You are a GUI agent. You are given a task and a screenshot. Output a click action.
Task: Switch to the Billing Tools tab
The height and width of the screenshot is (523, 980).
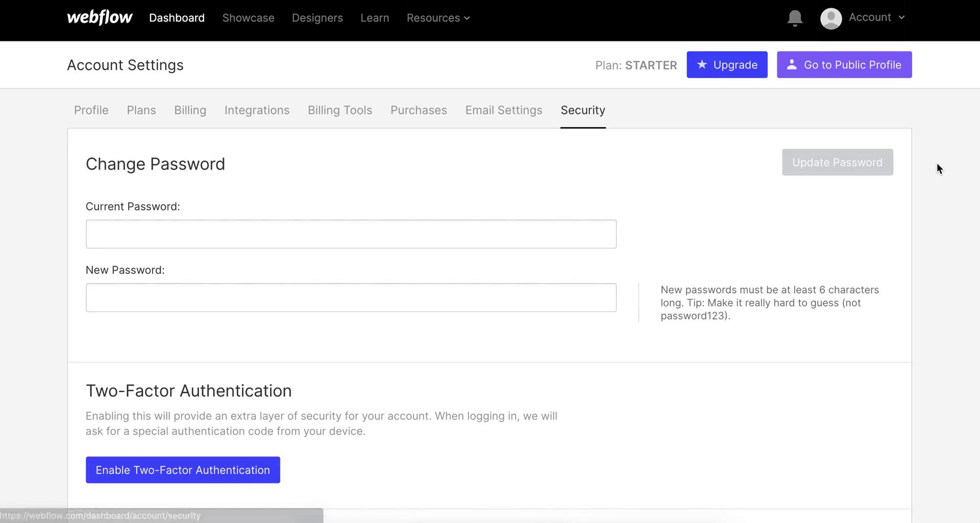click(339, 110)
